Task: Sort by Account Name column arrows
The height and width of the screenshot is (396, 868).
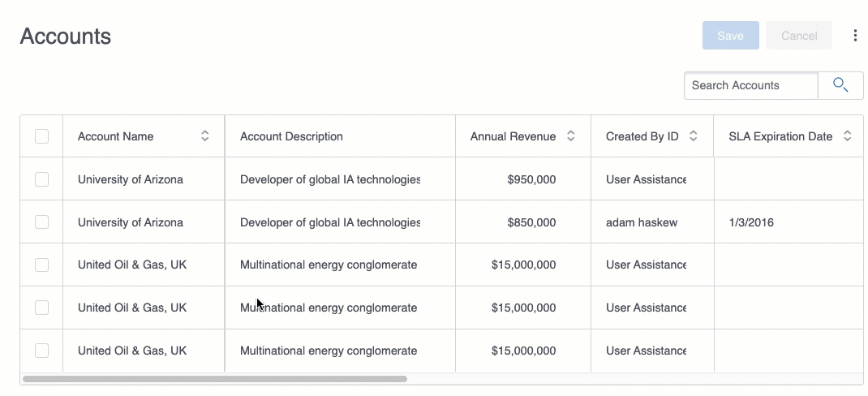Action: click(205, 136)
